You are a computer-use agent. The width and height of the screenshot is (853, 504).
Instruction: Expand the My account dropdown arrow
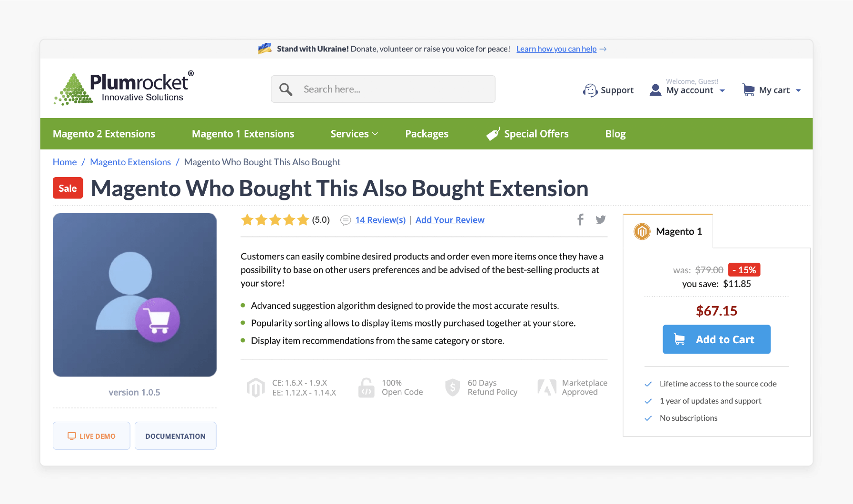(722, 91)
